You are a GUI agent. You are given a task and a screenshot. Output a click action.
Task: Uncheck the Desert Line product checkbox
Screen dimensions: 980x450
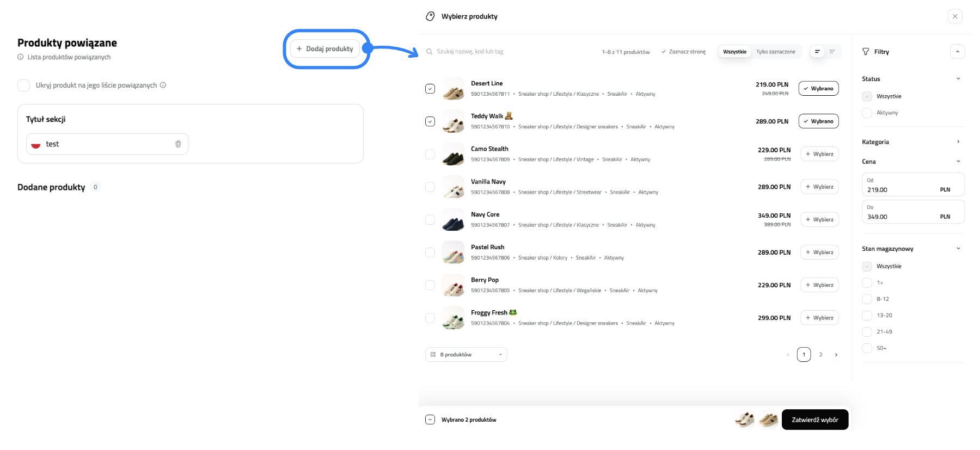[430, 89]
